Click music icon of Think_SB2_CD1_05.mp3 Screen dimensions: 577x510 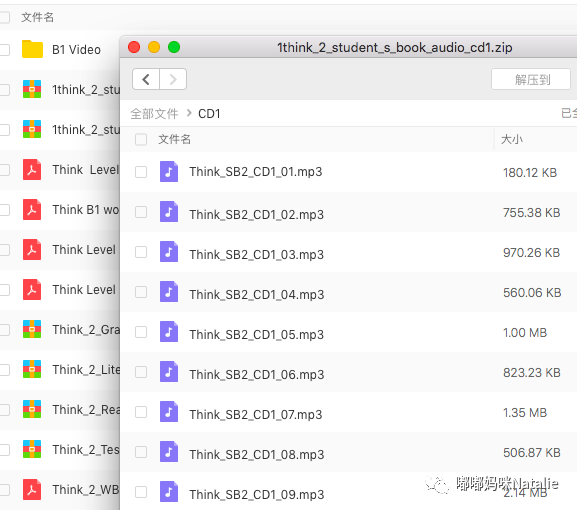[x=169, y=332]
